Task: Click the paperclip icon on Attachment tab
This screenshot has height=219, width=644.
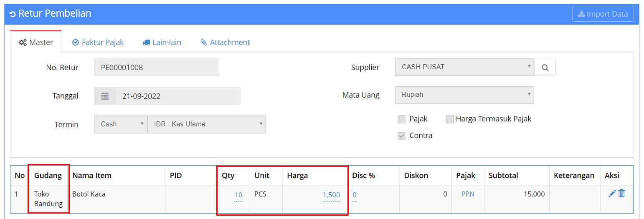Action: 204,43
